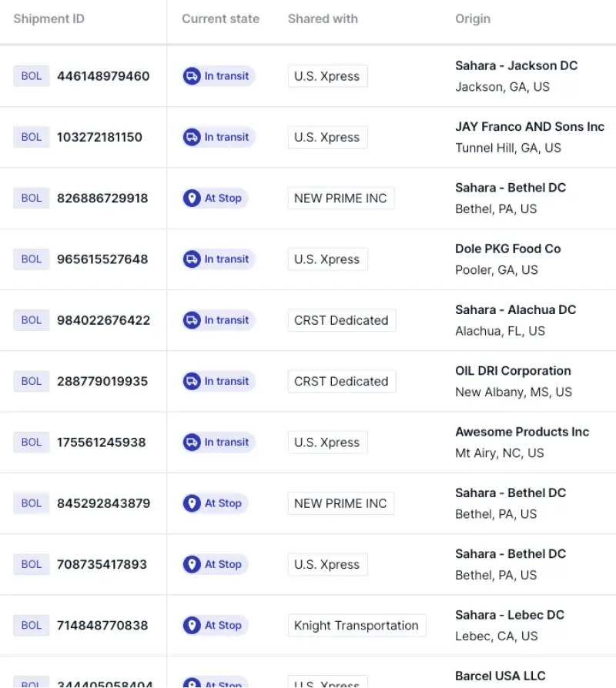Viewport: 616px width, 688px height.
Task: Click the truck icon for shipment 984022676422
Action: pos(192,320)
